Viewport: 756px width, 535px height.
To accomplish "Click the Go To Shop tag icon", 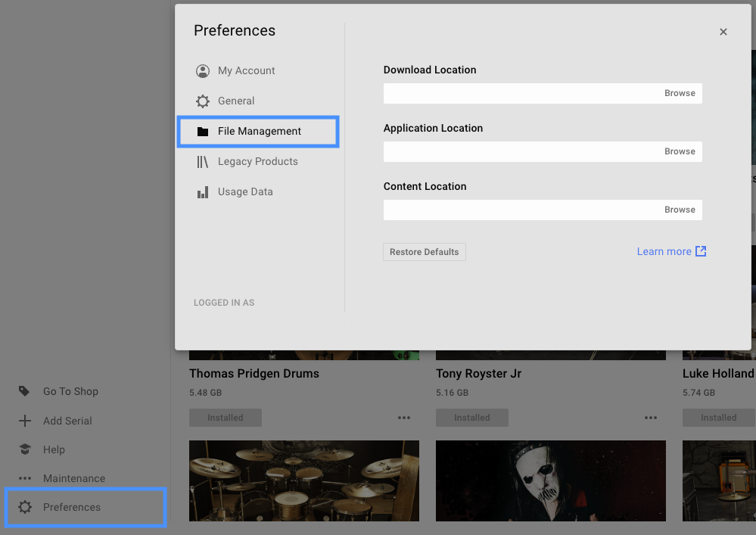I will (x=25, y=391).
